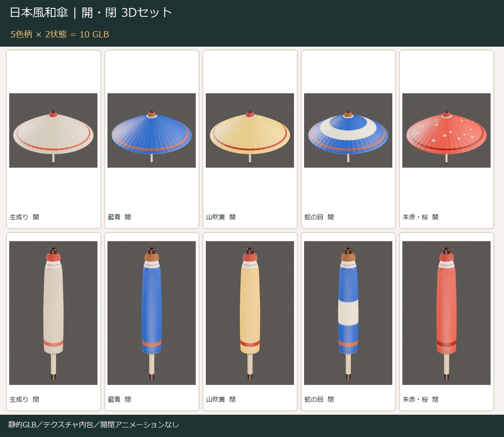Click the 生成り 閉 caption text

[25, 400]
